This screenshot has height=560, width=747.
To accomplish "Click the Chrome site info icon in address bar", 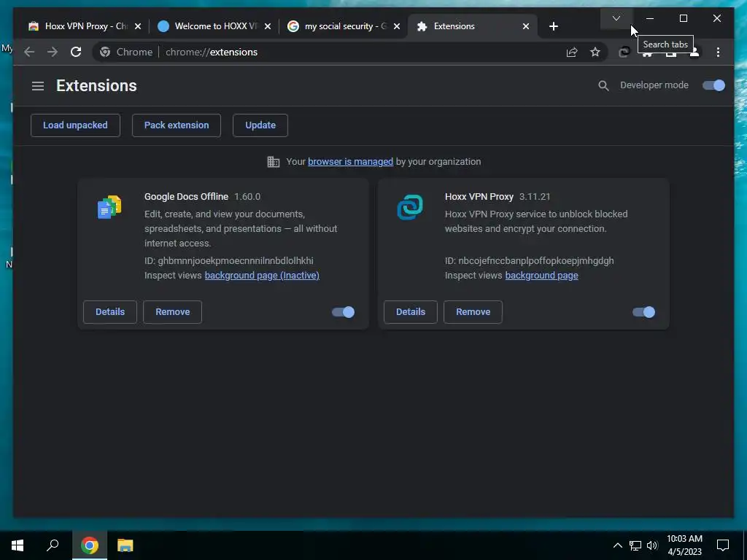I will 105,52.
